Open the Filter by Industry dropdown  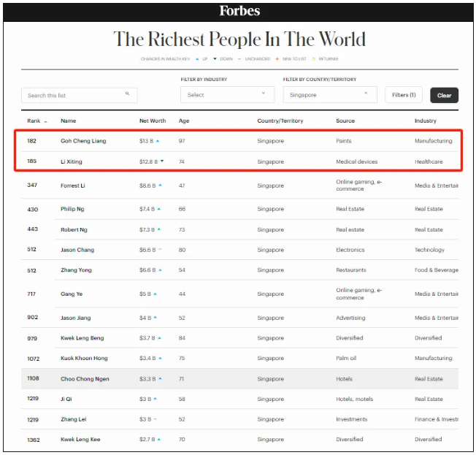227,95
